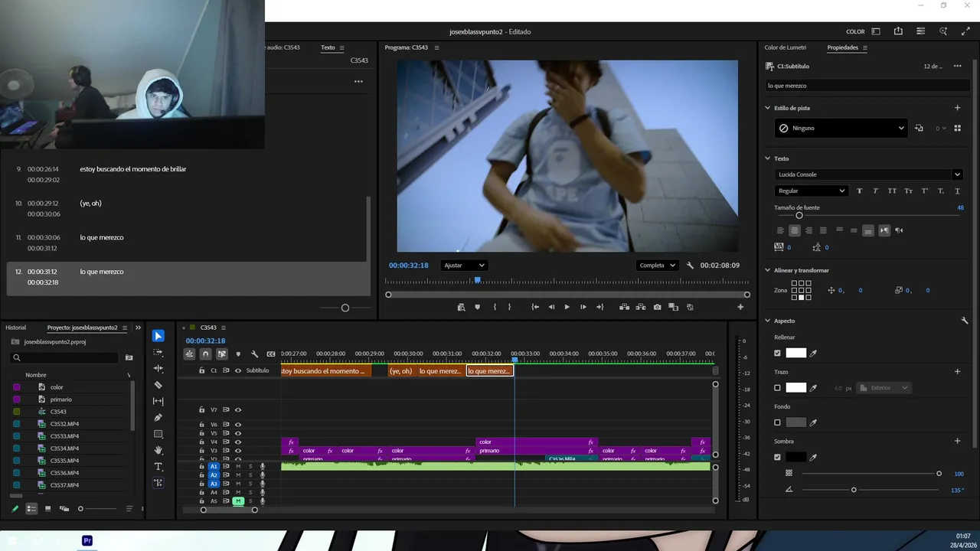The width and height of the screenshot is (980, 551).
Task: Go to In point in program monitor
Action: tap(534, 307)
